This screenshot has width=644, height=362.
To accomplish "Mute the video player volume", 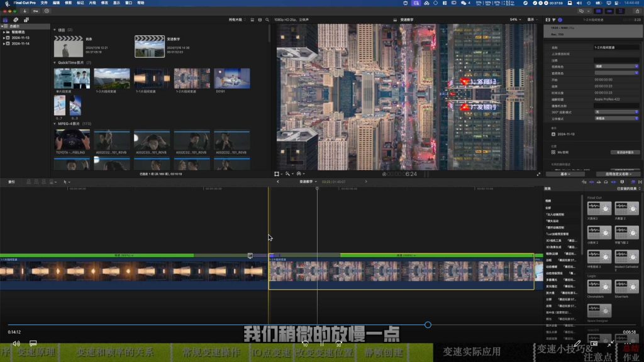I will point(16,344).
